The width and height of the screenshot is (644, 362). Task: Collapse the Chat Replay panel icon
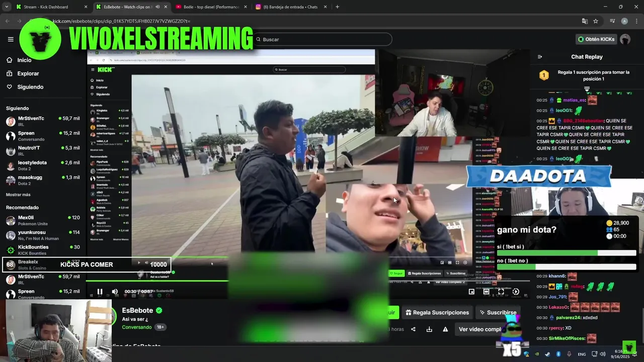click(540, 57)
